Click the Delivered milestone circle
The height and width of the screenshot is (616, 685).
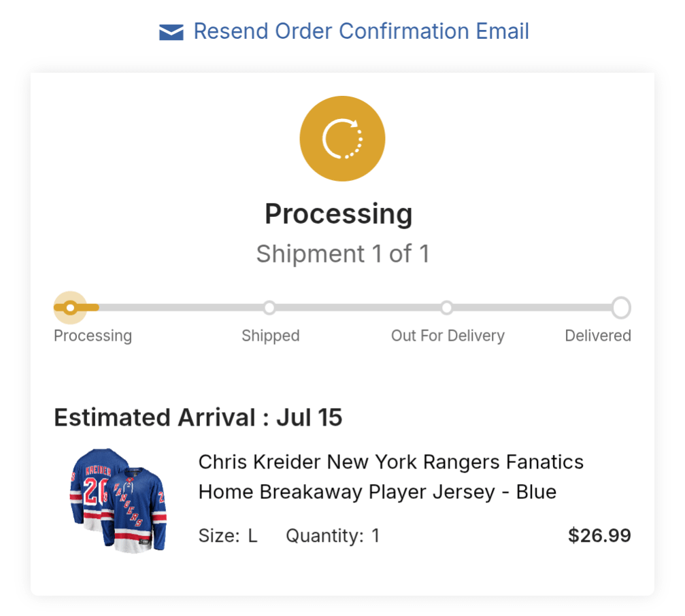point(621,307)
